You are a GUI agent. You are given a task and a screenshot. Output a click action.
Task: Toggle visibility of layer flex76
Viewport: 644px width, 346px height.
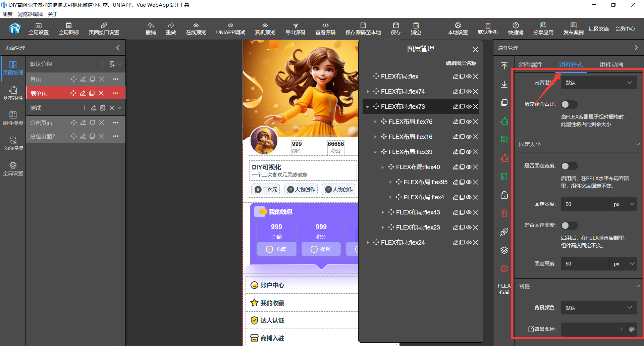tap(469, 122)
